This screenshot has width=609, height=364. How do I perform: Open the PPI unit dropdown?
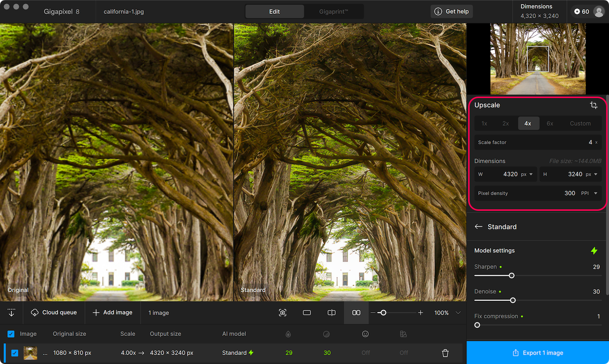click(x=589, y=193)
